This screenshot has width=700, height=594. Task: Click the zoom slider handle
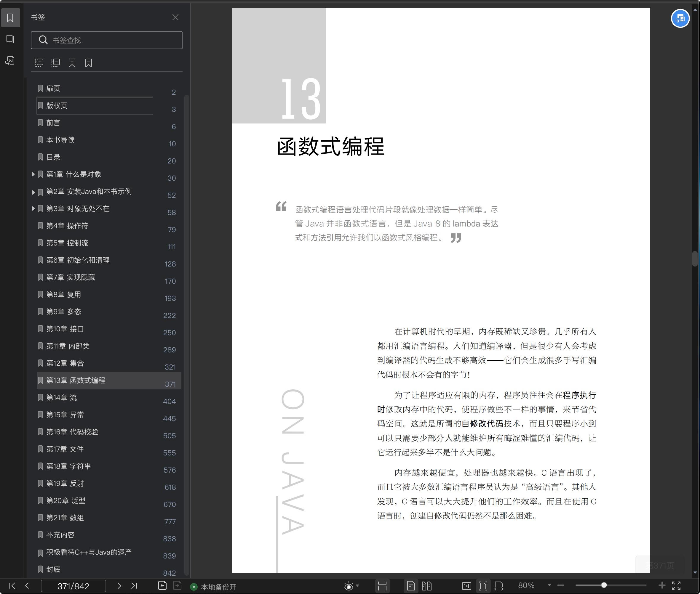[604, 585]
